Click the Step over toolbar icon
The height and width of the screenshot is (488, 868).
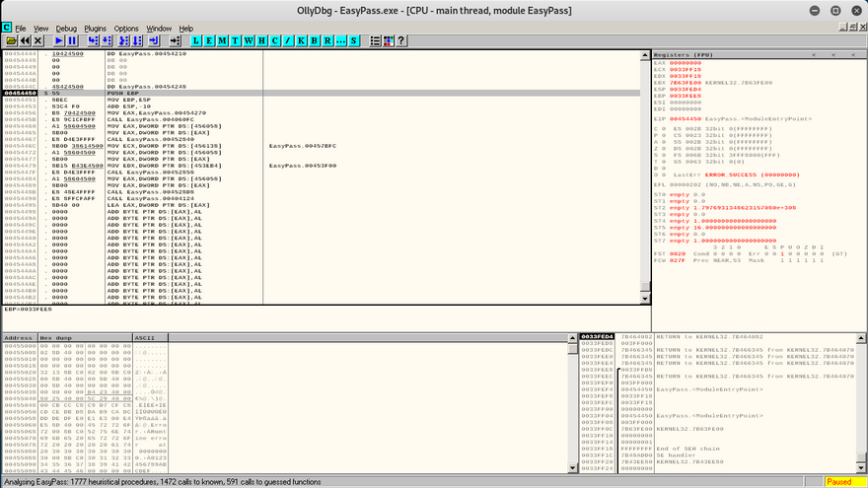(107, 41)
